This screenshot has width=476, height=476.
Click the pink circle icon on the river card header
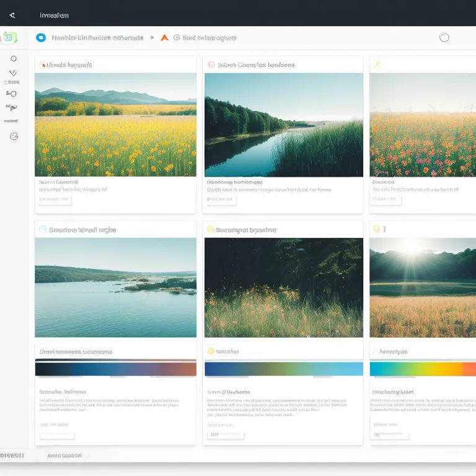pyautogui.click(x=211, y=64)
